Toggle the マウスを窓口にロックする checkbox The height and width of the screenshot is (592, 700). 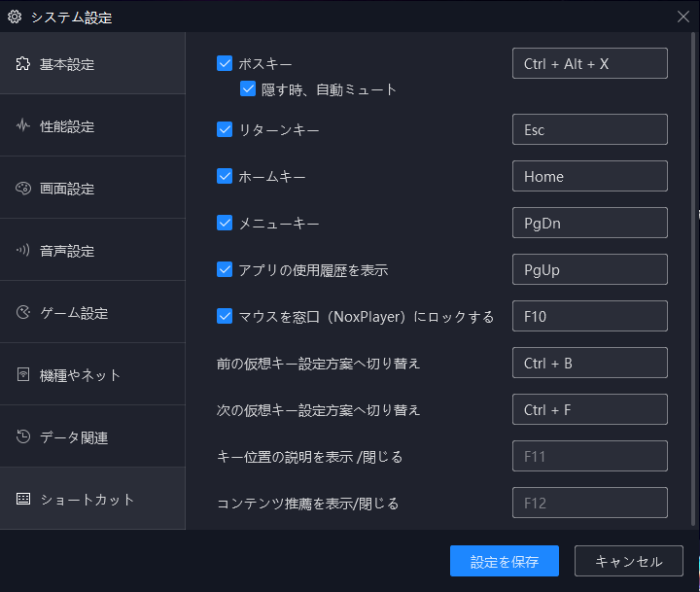click(x=225, y=316)
